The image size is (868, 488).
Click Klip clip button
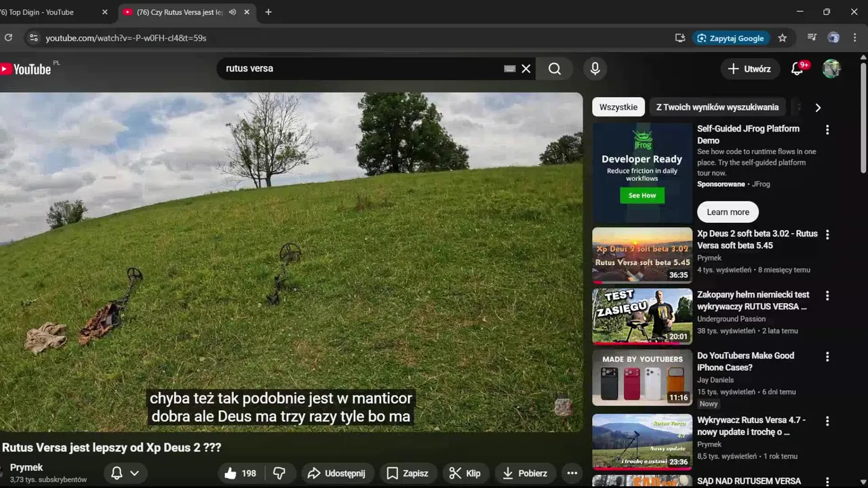click(465, 473)
